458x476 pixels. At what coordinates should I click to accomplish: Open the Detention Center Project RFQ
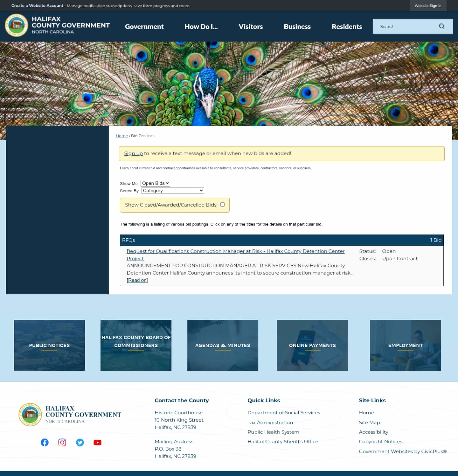click(x=235, y=251)
